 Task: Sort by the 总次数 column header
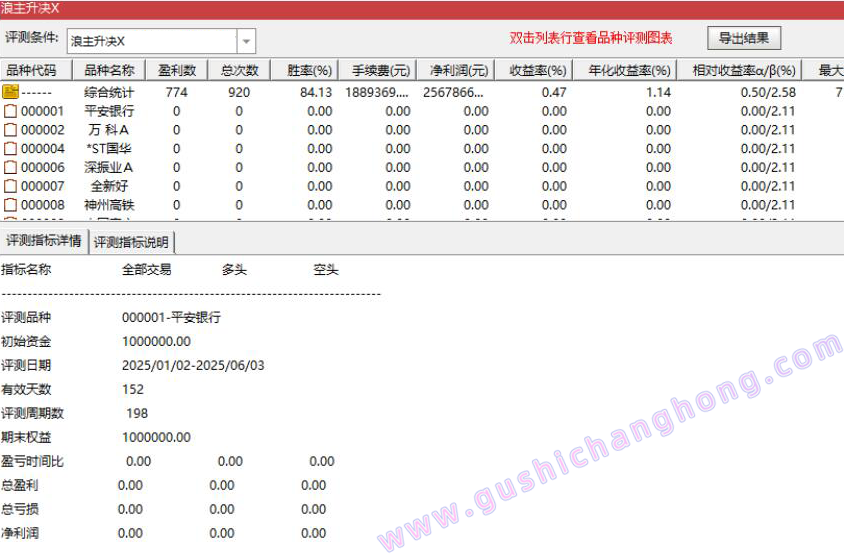pos(240,71)
